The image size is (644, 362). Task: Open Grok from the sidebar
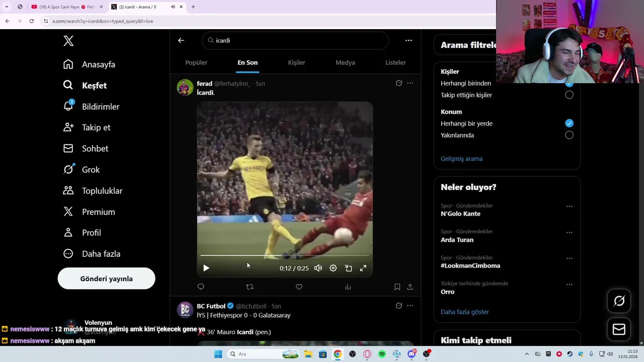[81, 169]
